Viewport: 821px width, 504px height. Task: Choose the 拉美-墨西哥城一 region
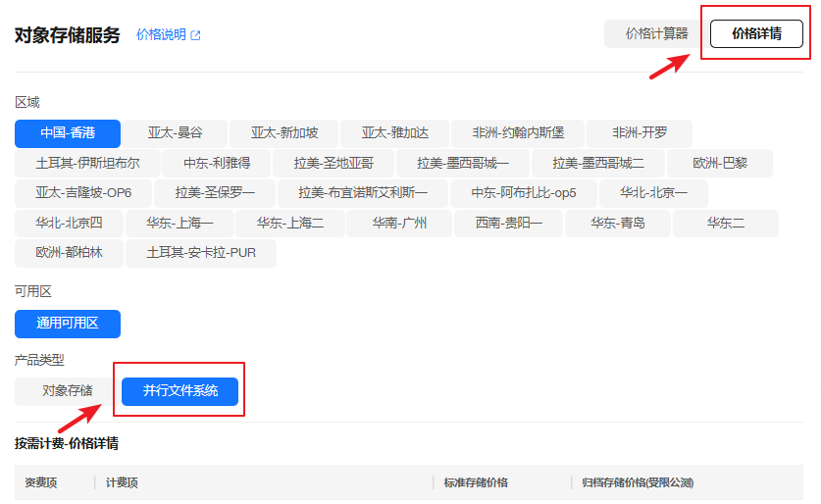(463, 164)
